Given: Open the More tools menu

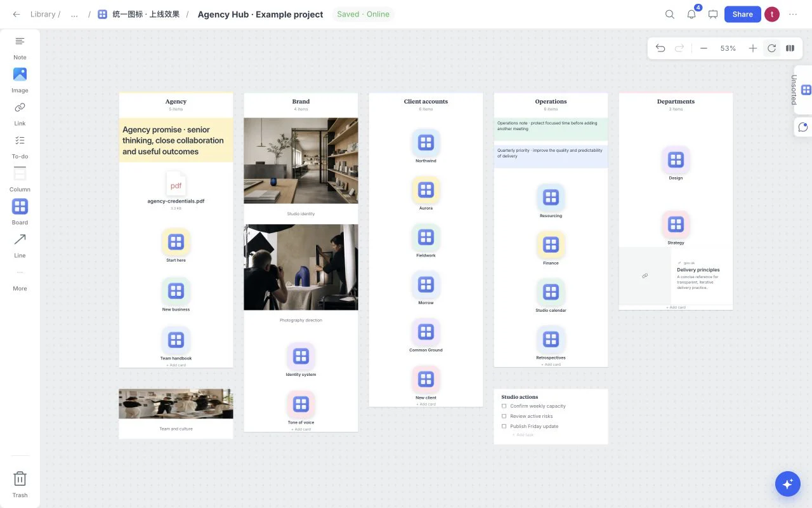Looking at the screenshot, I should click(x=20, y=279).
